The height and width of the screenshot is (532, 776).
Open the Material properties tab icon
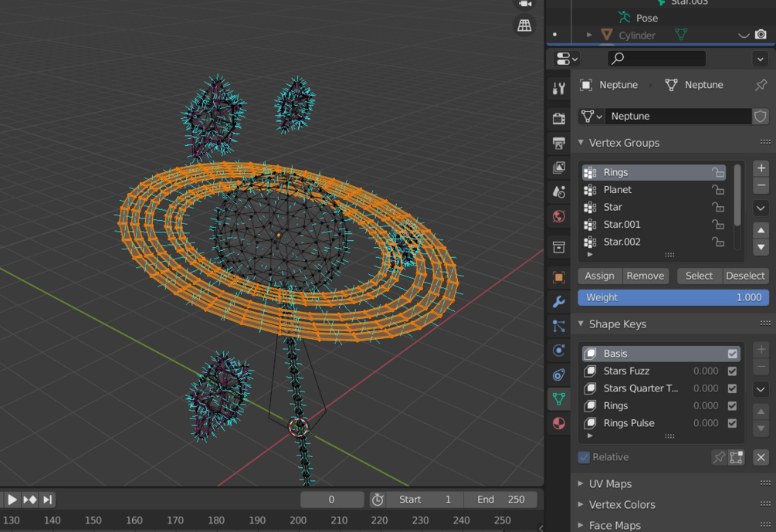[x=559, y=424]
